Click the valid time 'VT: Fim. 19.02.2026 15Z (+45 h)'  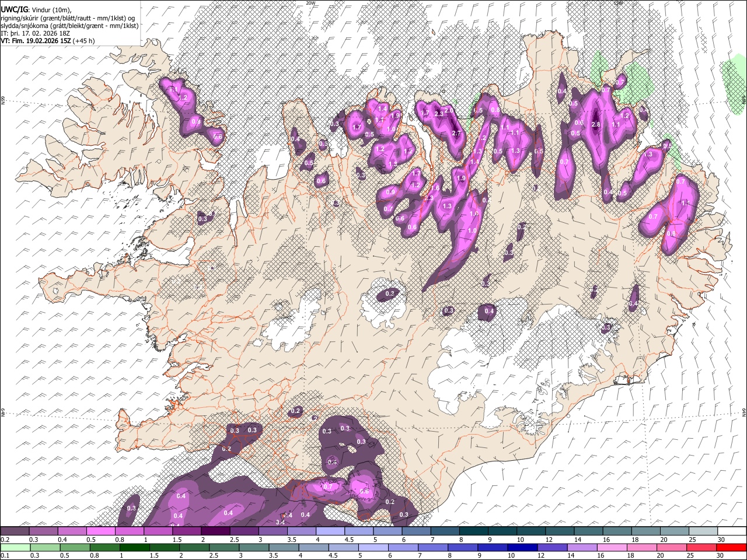coord(48,41)
